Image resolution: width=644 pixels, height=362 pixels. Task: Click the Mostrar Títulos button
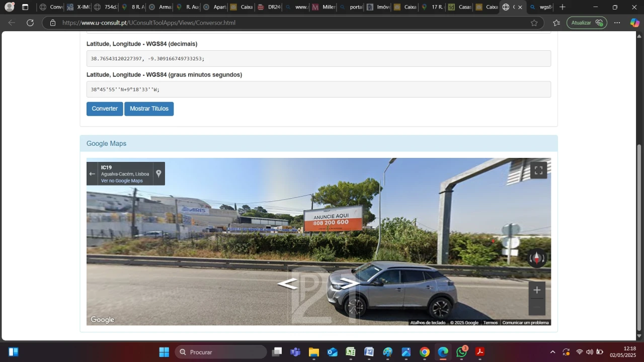149,109
